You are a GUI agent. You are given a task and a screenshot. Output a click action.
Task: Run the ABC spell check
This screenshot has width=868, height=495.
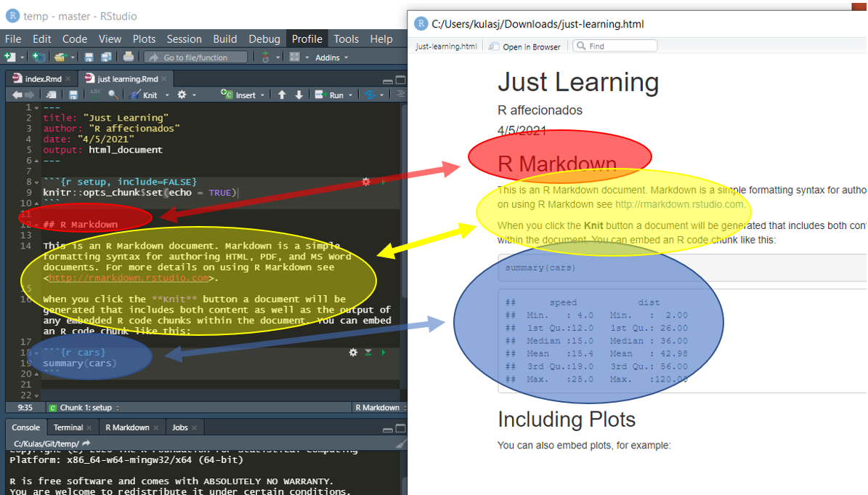click(95, 94)
